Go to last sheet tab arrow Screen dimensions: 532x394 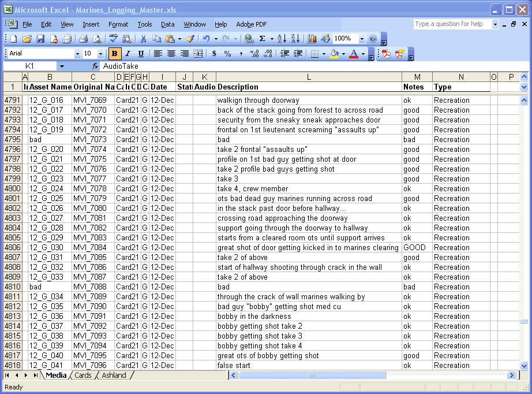[36, 376]
